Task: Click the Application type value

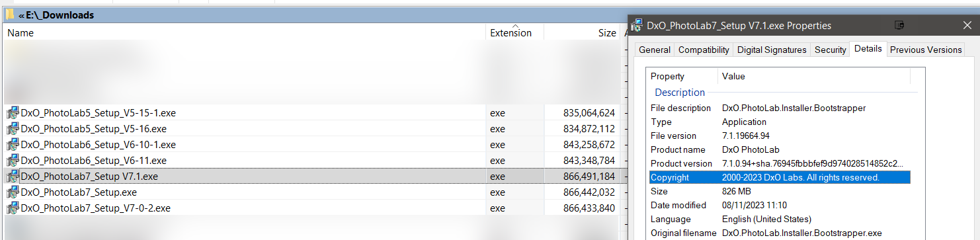Action: 744,122
